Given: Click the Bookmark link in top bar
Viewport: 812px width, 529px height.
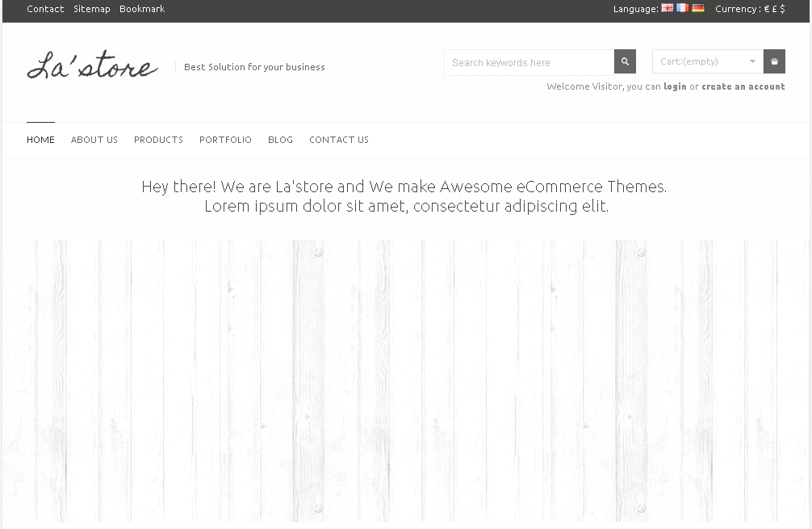Looking at the screenshot, I should (x=142, y=9).
